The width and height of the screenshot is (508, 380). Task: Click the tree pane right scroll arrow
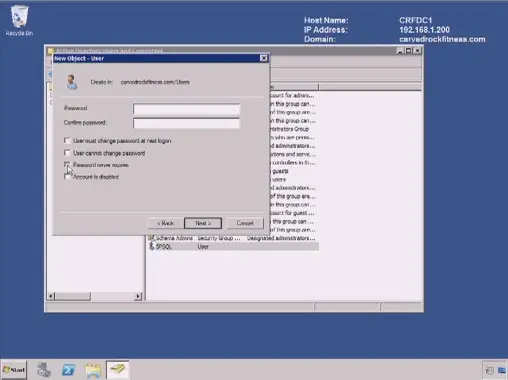138,296
